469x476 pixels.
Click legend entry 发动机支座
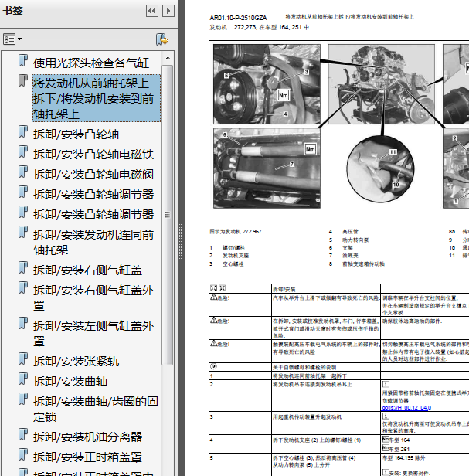[236, 256]
